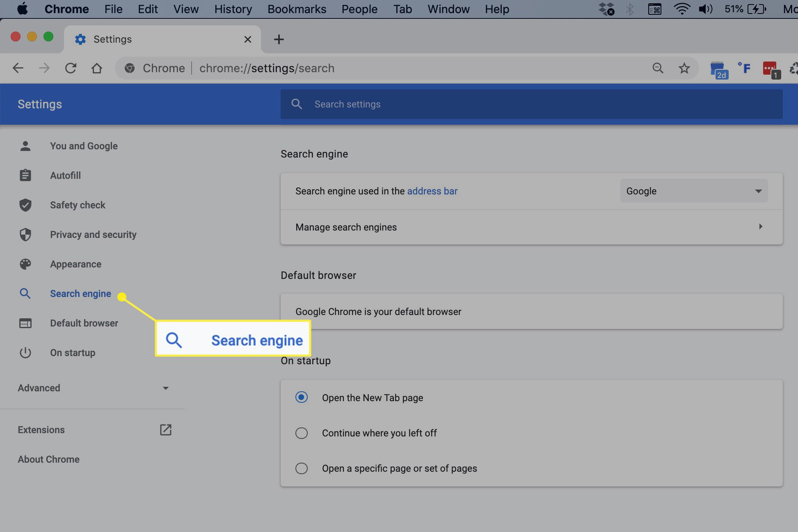Open the Tab menu
Image resolution: width=798 pixels, height=532 pixels.
point(402,9)
